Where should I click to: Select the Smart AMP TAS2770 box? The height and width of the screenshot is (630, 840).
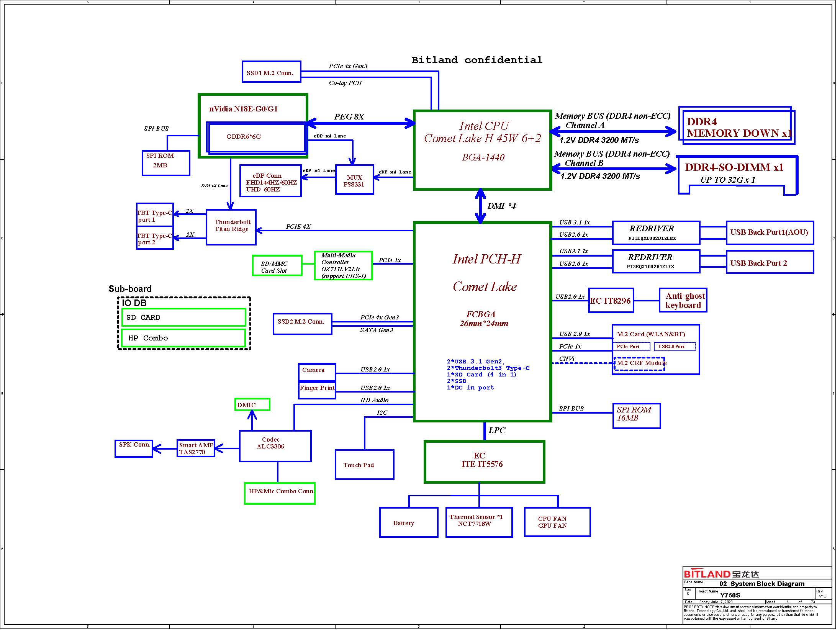point(196,448)
